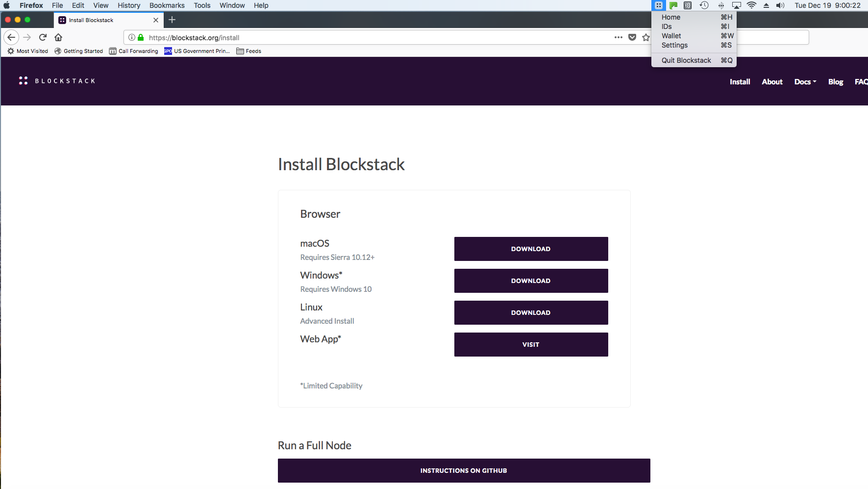Click the Requires Sierra 10.12+ text
The height and width of the screenshot is (489, 868).
[x=337, y=257]
